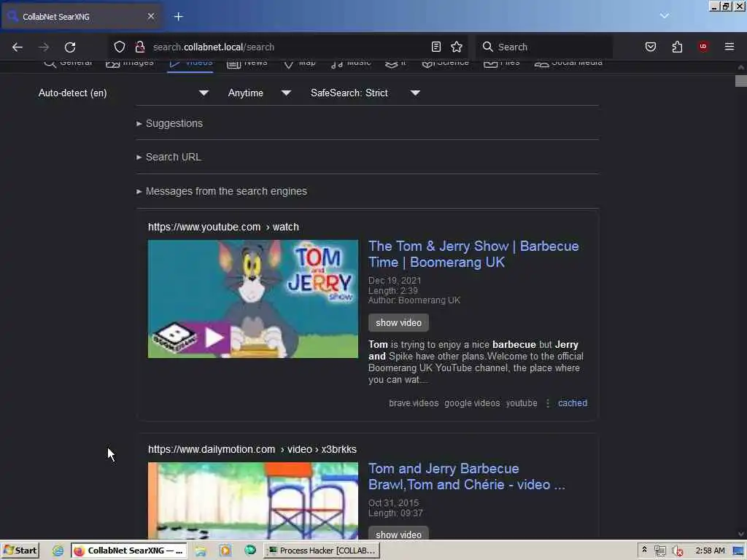
Task: Toggle reader view icon
Action: [x=436, y=47]
